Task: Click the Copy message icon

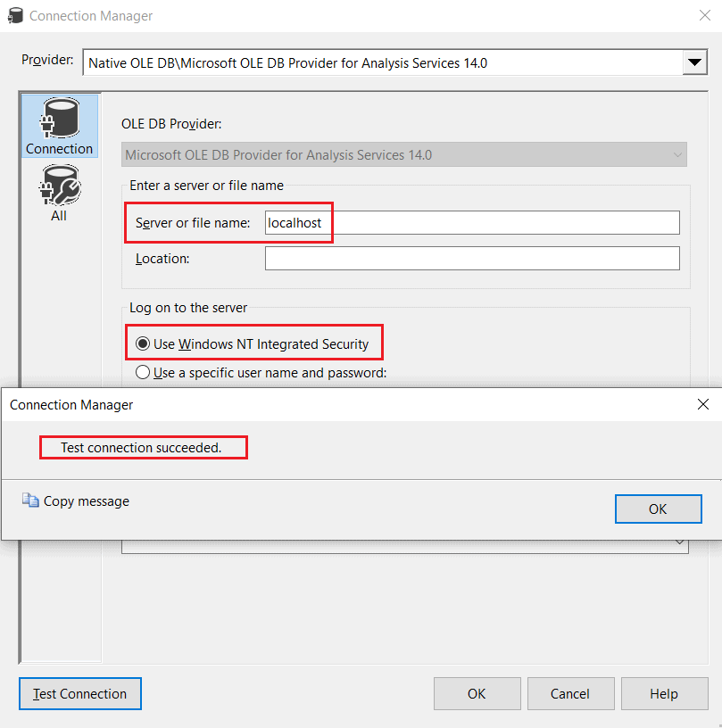Action: [x=30, y=500]
